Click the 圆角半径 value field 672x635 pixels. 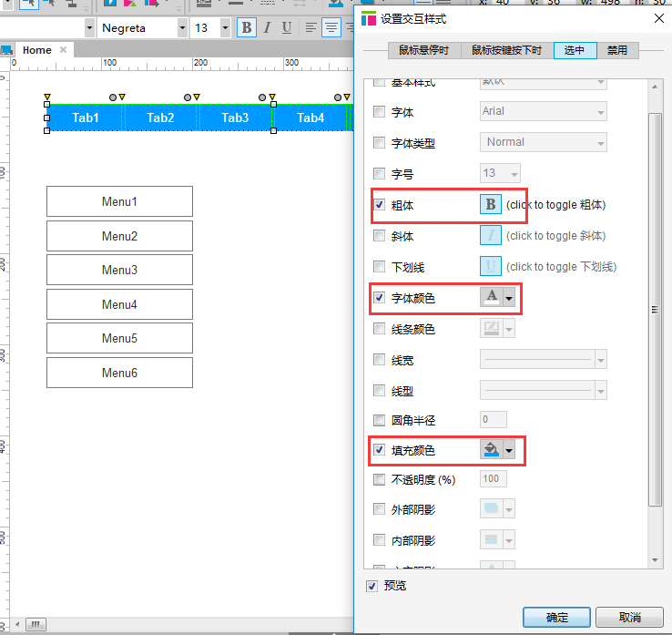pyautogui.click(x=494, y=419)
